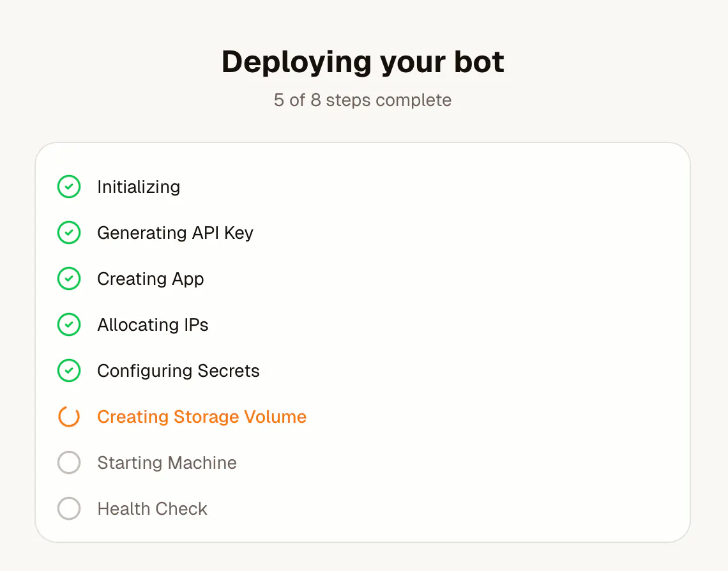
Task: Click the green checkmark beside Configuring Secrets
Action: (x=69, y=370)
